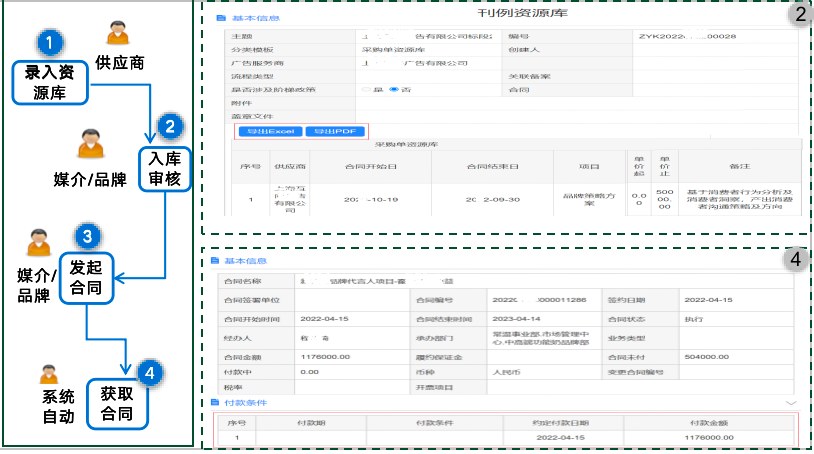Screen dimensions: 814x454
Task: Click the 发起合同 step box
Action: click(87, 277)
